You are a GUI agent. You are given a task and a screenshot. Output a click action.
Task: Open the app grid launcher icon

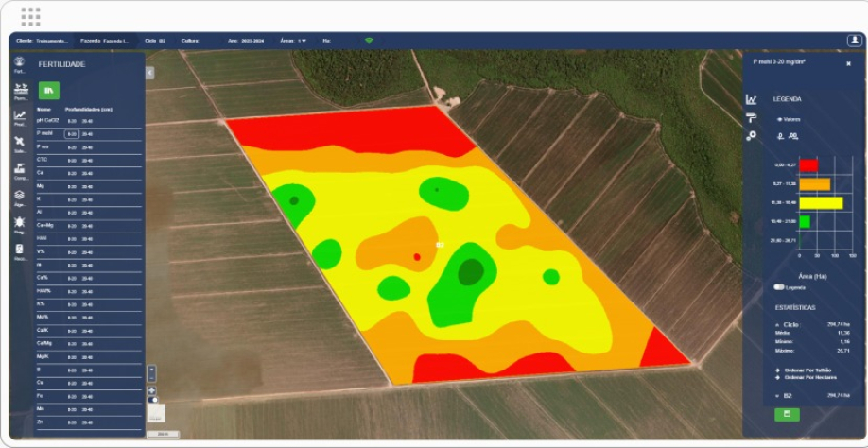(30, 17)
